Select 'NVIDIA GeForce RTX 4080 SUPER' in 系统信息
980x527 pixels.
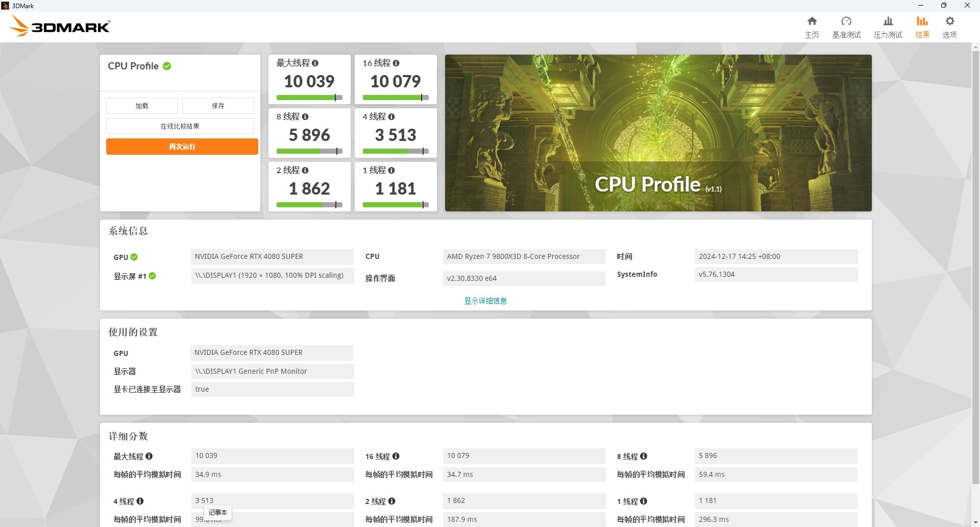(272, 256)
